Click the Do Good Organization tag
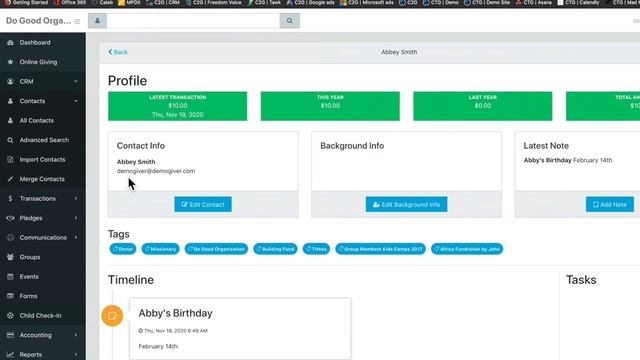This screenshot has width=640, height=360. click(216, 249)
